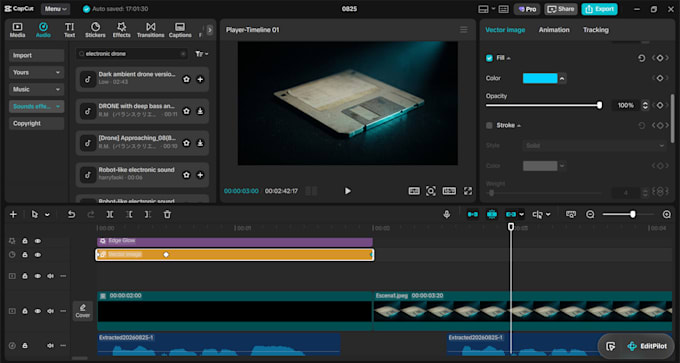Add keyframe for Fill color
The image size is (680, 363).
(x=660, y=78)
